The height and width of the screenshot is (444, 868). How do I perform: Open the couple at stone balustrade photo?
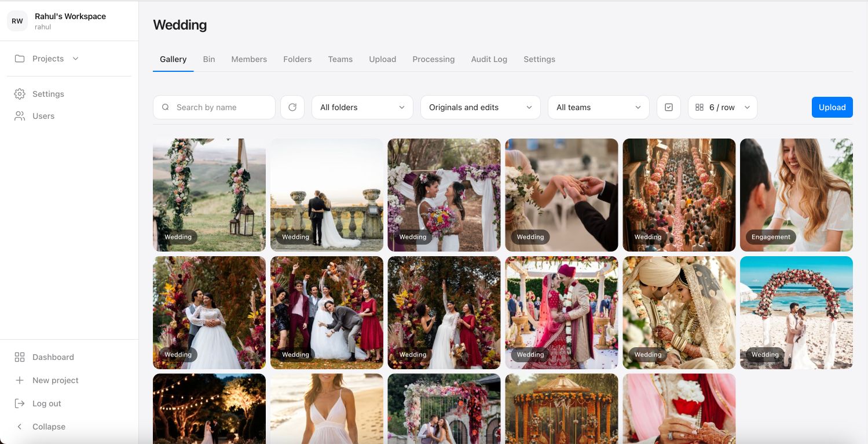pos(327,195)
